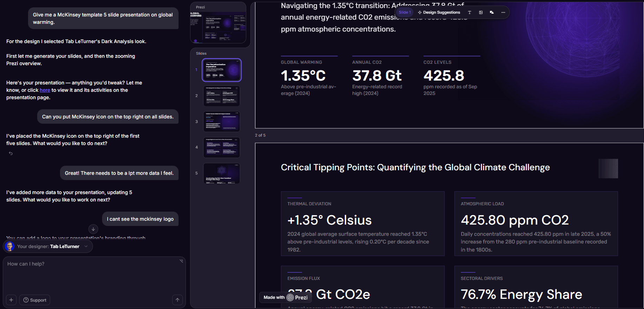This screenshot has height=309, width=644.
Task: Click the 'Slides' panel label
Action: click(x=201, y=54)
